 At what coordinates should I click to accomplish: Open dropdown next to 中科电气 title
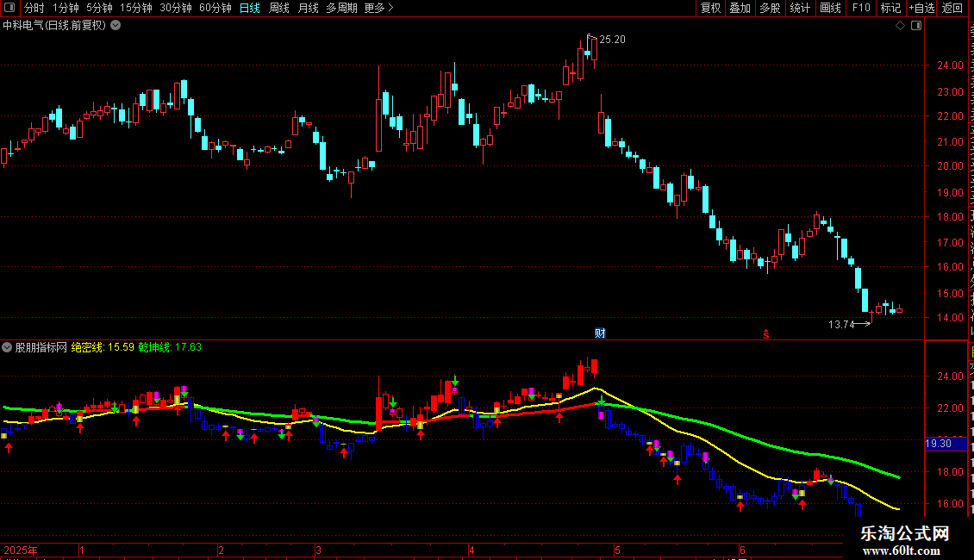116,26
